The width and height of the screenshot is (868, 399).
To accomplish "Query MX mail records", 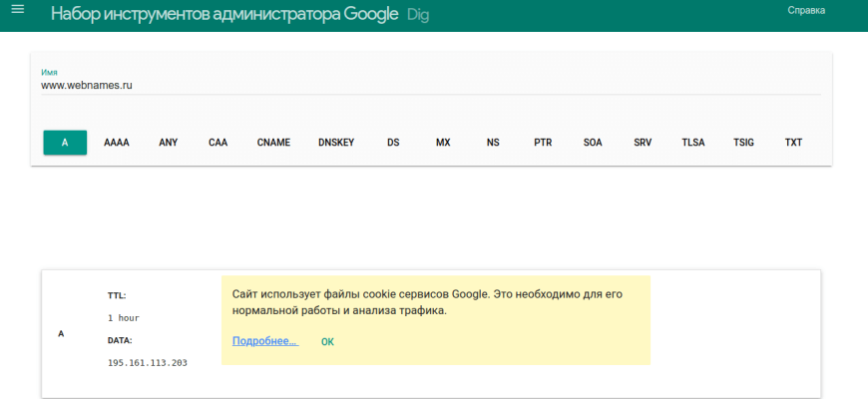I will point(443,143).
